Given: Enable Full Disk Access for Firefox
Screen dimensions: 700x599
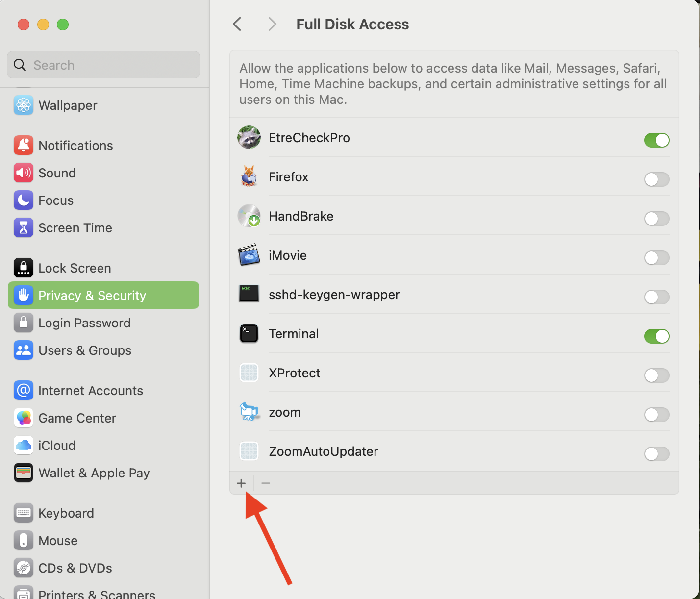Looking at the screenshot, I should [x=657, y=179].
